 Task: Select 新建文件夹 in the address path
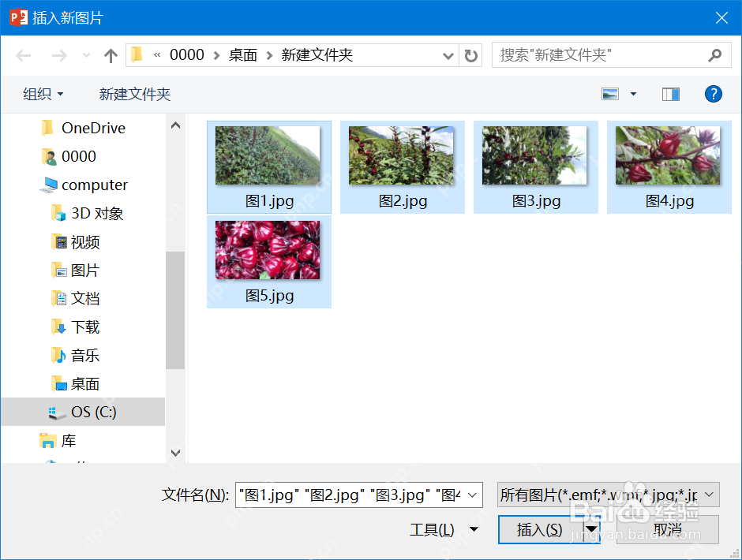[317, 55]
